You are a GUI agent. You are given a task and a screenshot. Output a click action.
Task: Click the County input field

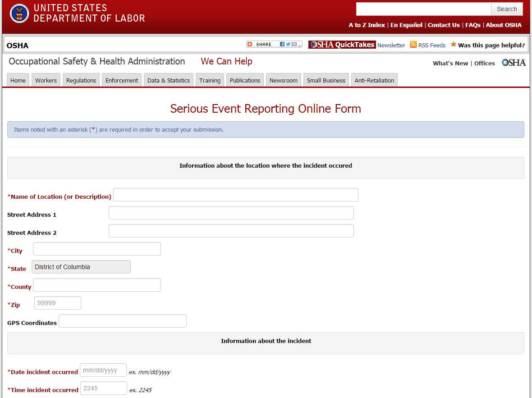coord(96,285)
